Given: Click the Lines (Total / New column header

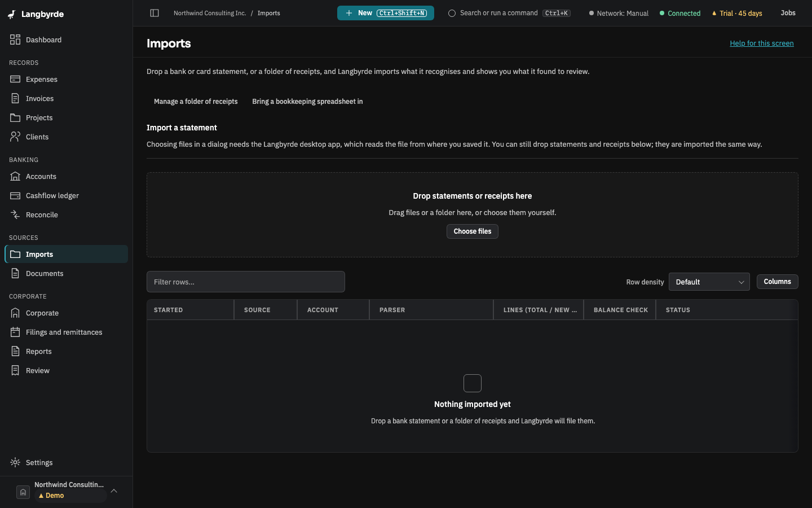Looking at the screenshot, I should [539, 310].
